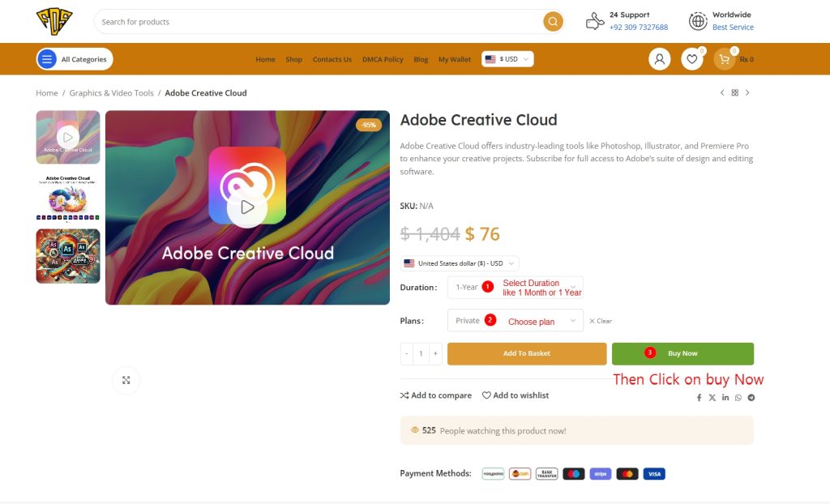Image resolution: width=830 pixels, height=504 pixels.
Task: Open Shop in the navigation bar
Action: [x=293, y=59]
